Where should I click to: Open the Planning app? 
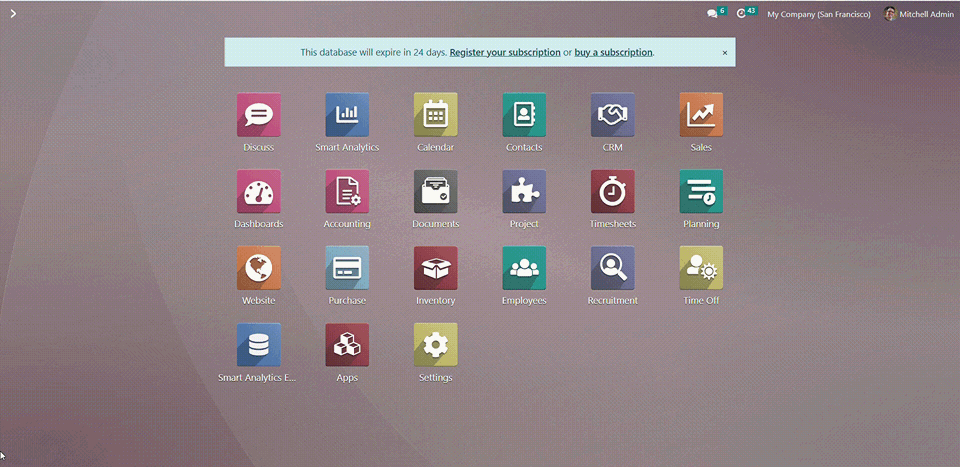click(x=701, y=192)
